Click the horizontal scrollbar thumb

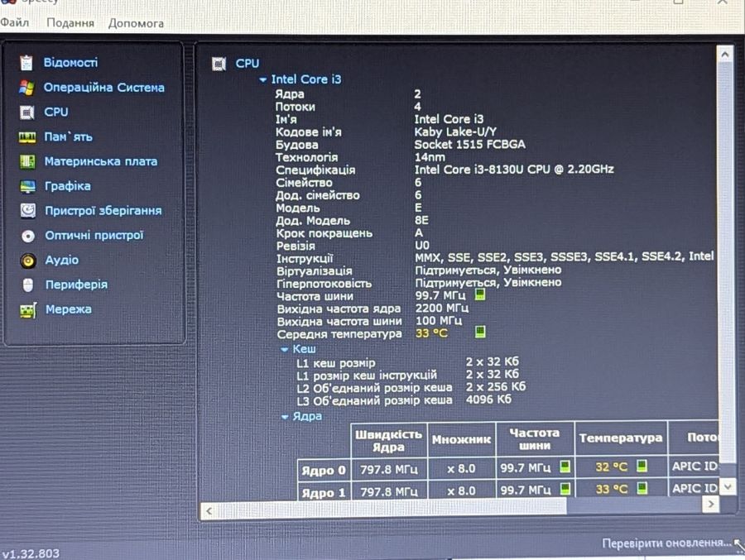[x=391, y=508]
